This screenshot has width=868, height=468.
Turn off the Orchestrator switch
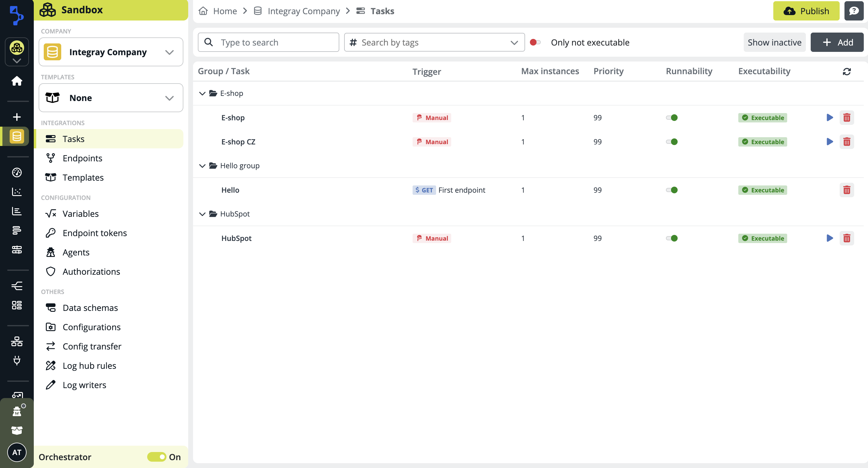point(157,457)
